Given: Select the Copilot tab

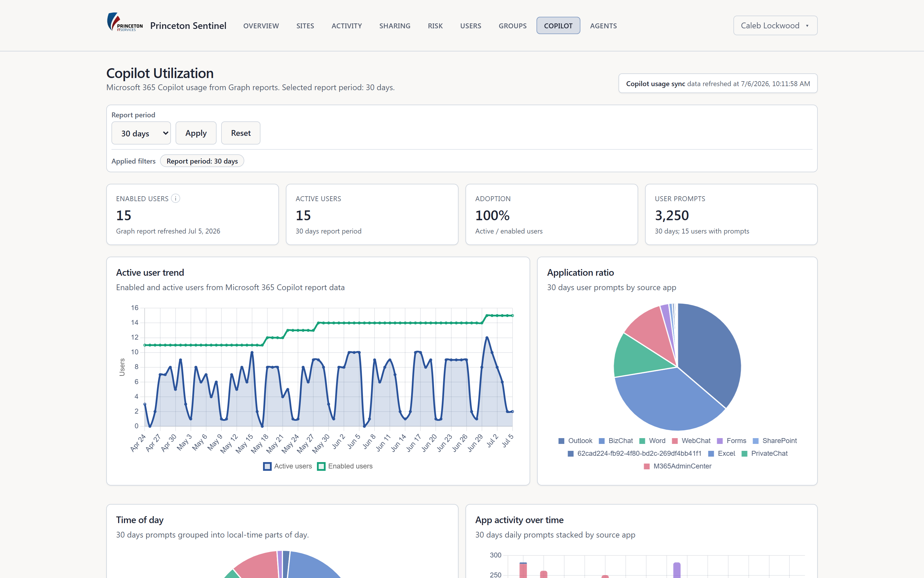Looking at the screenshot, I should (x=558, y=26).
